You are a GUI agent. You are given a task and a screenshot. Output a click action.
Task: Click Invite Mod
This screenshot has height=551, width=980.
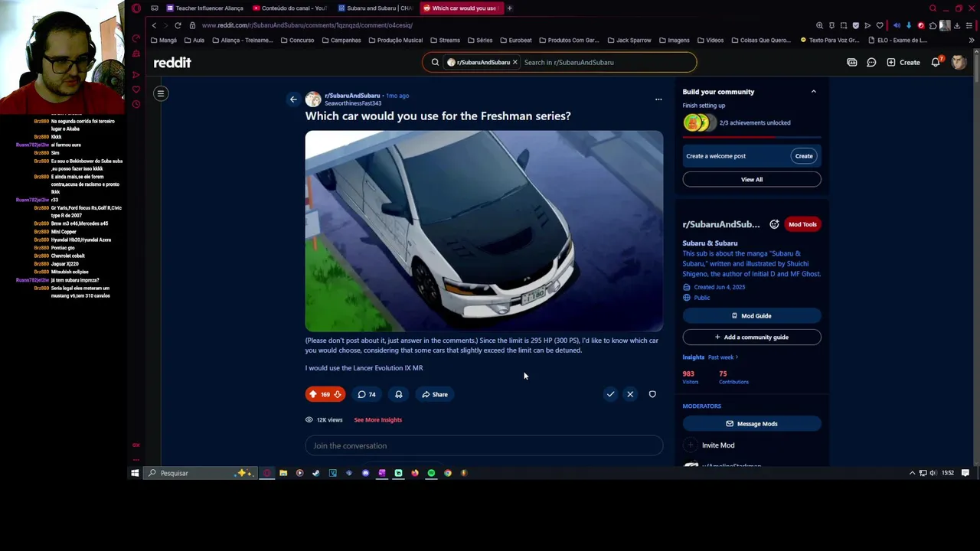click(x=717, y=445)
